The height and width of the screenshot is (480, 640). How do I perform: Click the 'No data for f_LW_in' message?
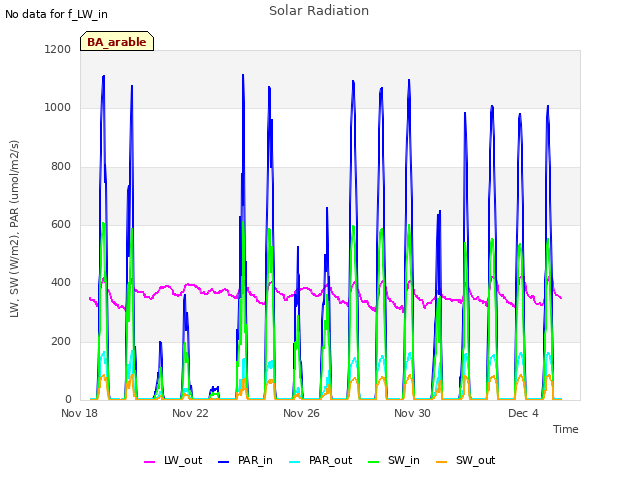56,14
